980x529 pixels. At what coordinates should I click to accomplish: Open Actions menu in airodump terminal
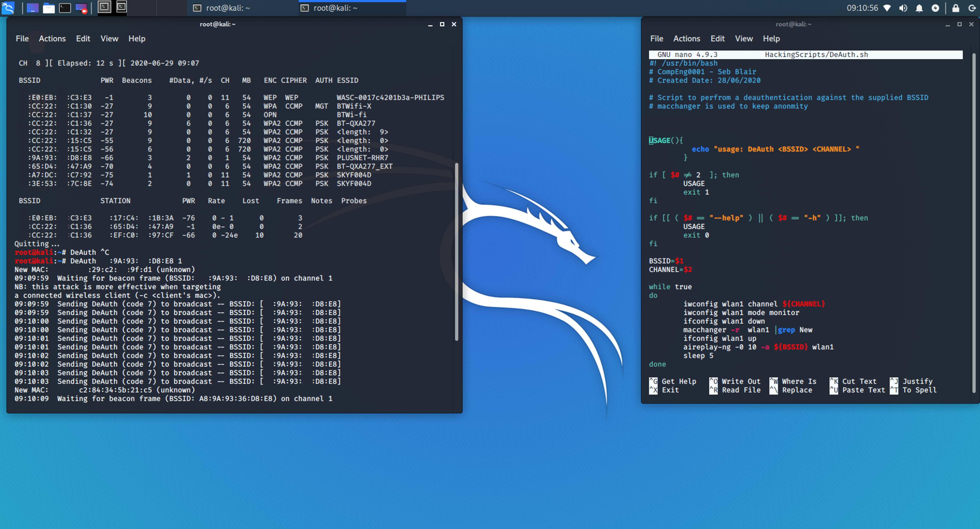coord(52,39)
